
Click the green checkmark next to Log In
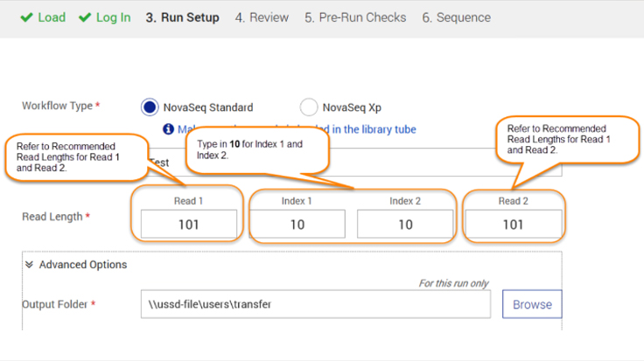coord(85,17)
